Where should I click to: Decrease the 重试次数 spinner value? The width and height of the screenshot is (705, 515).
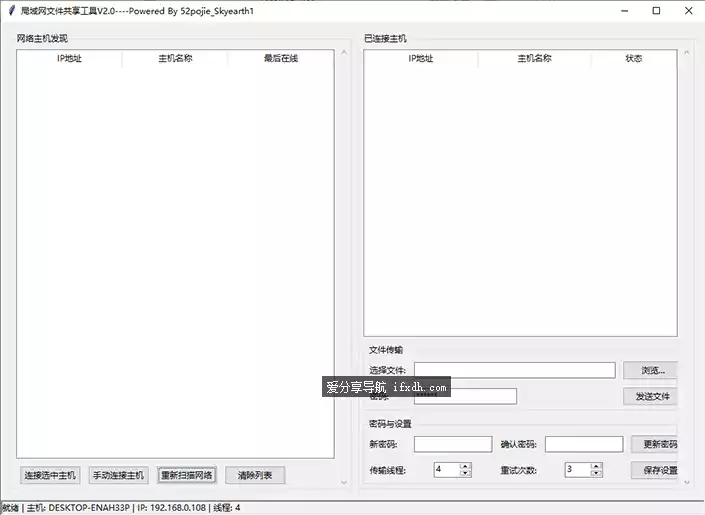(596, 472)
